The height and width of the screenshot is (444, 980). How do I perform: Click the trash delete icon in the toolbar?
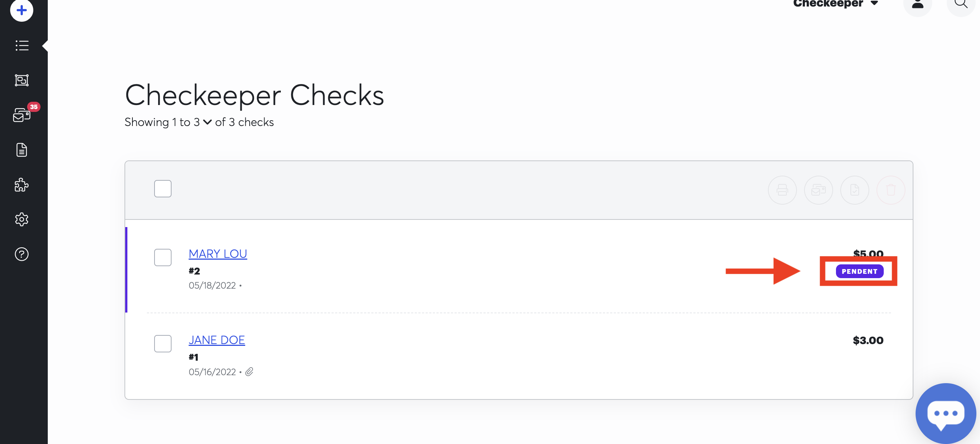891,190
